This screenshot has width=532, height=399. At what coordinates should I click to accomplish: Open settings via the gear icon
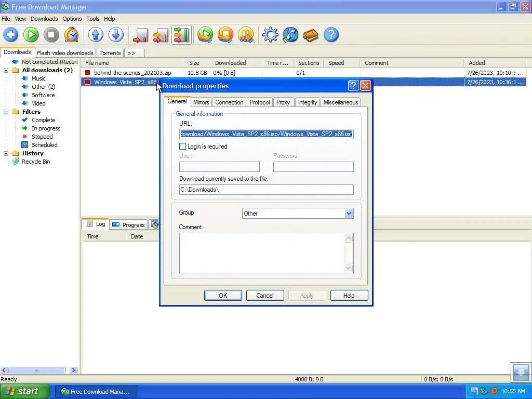(270, 35)
